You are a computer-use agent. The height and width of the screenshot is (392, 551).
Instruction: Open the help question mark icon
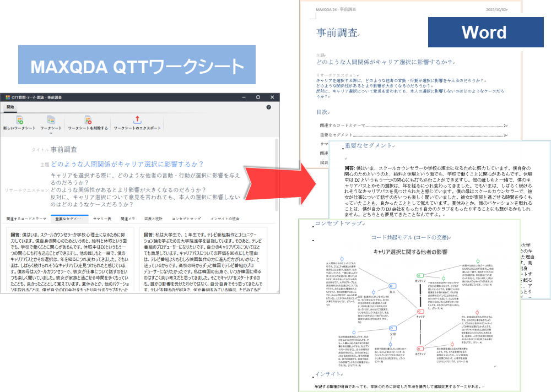[268, 107]
